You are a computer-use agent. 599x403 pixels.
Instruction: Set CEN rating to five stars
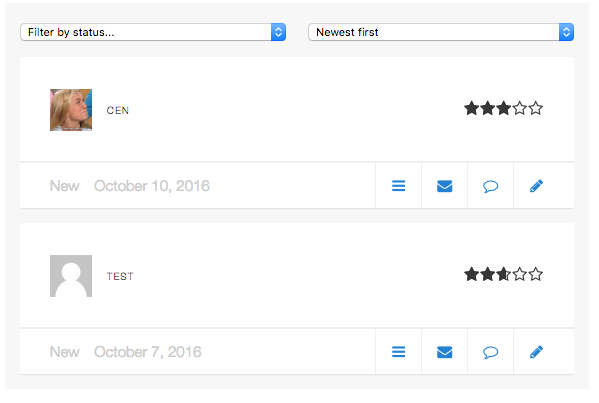[x=536, y=108]
